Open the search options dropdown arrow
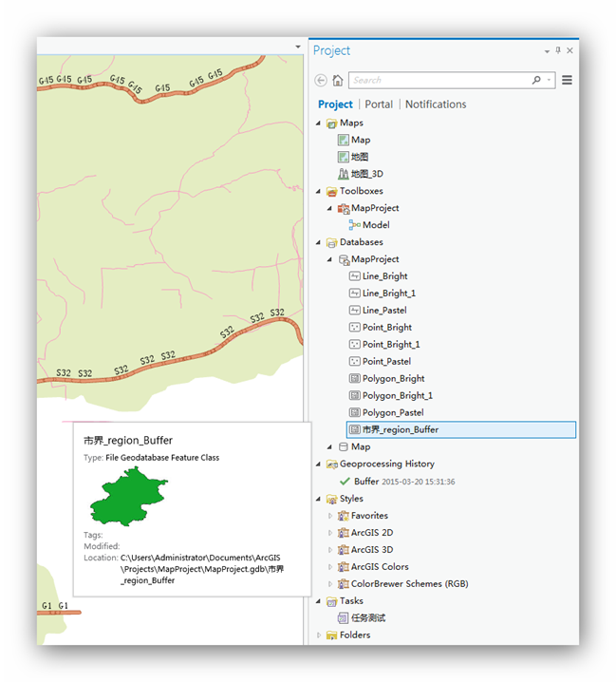 (550, 81)
